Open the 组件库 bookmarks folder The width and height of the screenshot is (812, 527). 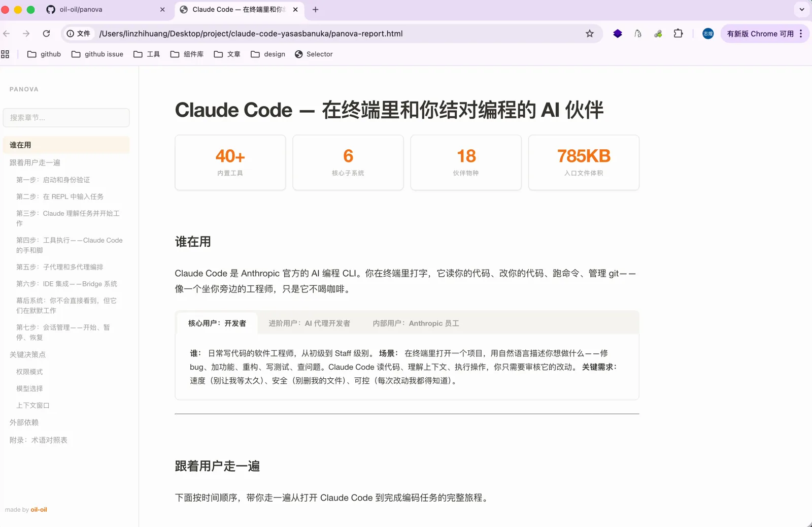coord(187,54)
